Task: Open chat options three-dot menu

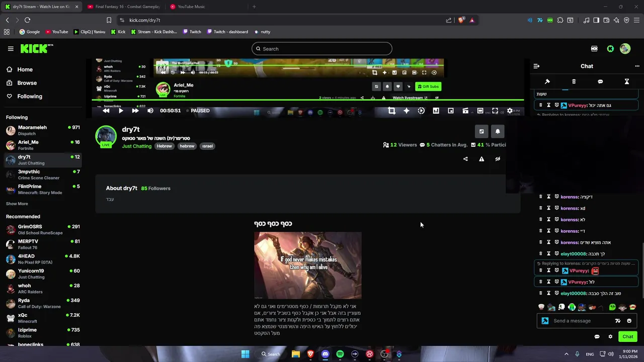Action: (637, 66)
